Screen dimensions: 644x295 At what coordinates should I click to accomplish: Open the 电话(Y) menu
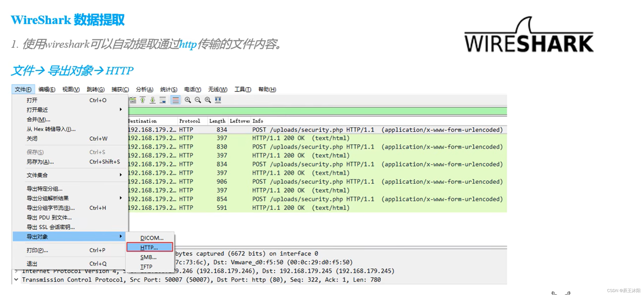193,89
